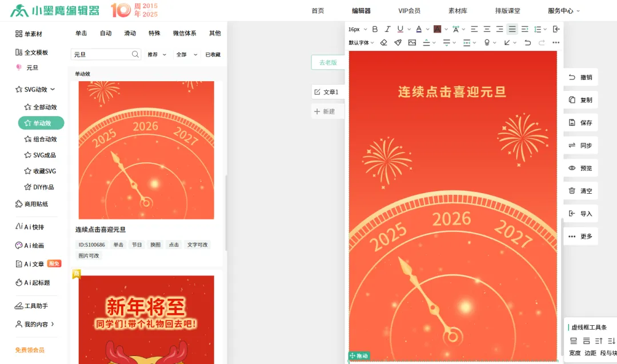Viewport: 617px width, 364px height.
Task: Click the paragraph spacing before icon
Action: click(426, 42)
